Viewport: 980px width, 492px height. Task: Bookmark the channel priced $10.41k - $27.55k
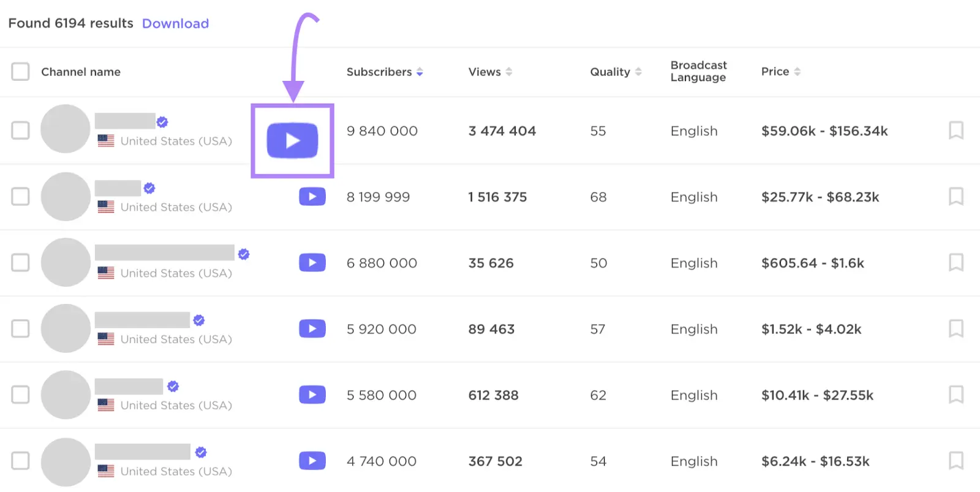tap(956, 395)
